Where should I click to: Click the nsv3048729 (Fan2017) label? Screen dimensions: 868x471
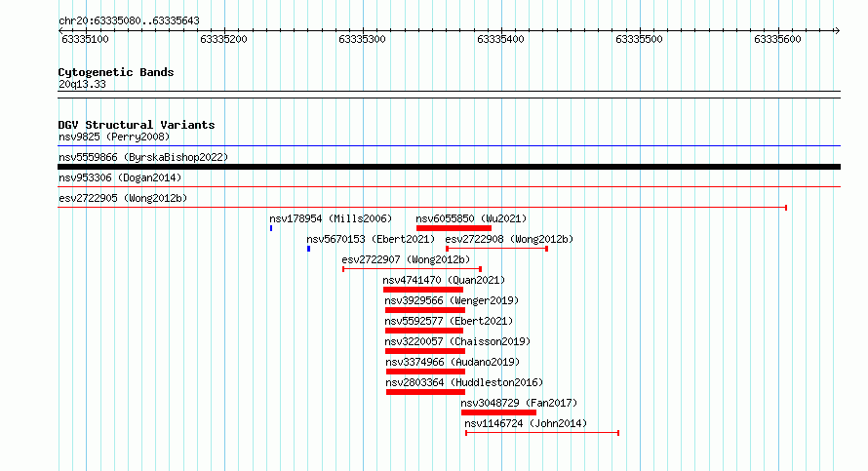coord(519,403)
